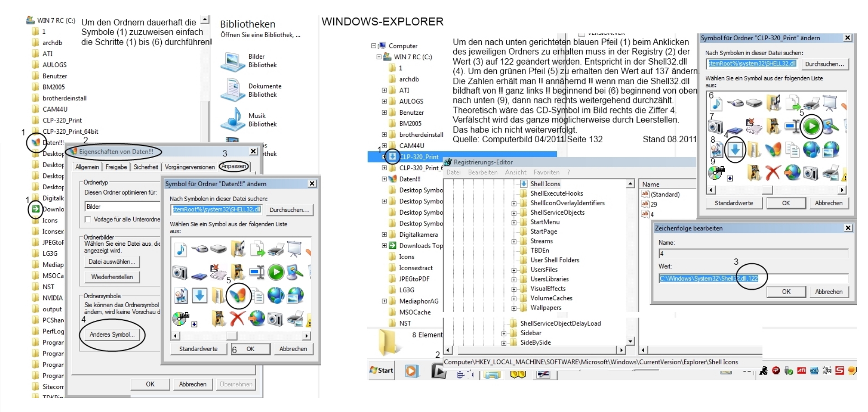This screenshot has width=868, height=412.
Task: Open the Bilder folder type combo box
Action: pos(122,206)
